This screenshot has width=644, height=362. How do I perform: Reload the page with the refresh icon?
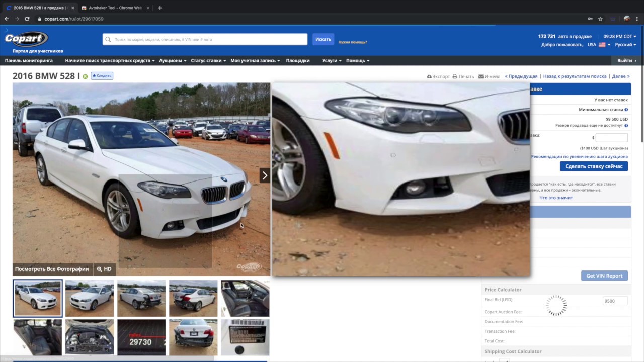pos(27,19)
